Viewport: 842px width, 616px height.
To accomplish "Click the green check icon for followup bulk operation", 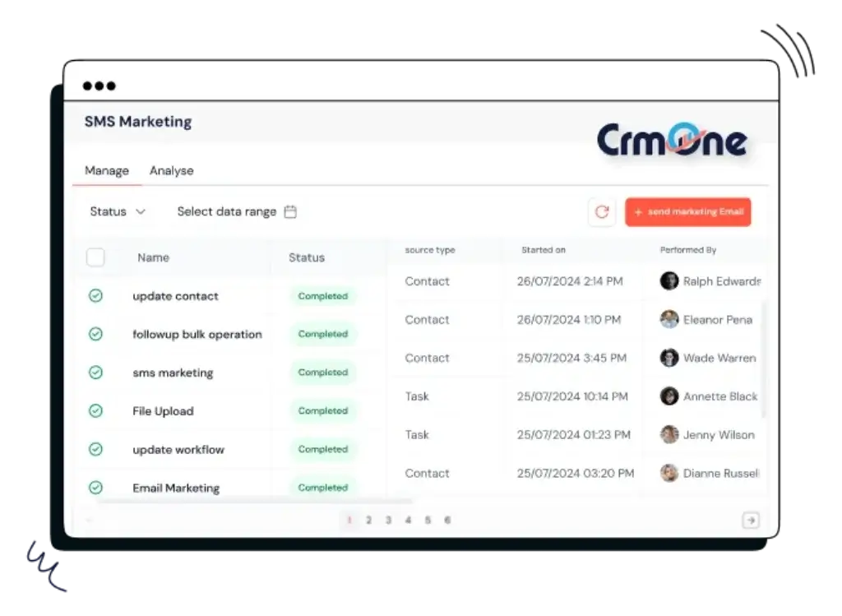I will (95, 334).
